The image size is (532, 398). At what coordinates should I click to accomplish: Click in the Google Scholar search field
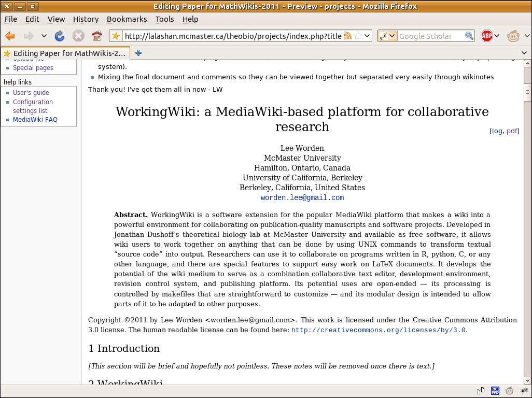[430, 36]
